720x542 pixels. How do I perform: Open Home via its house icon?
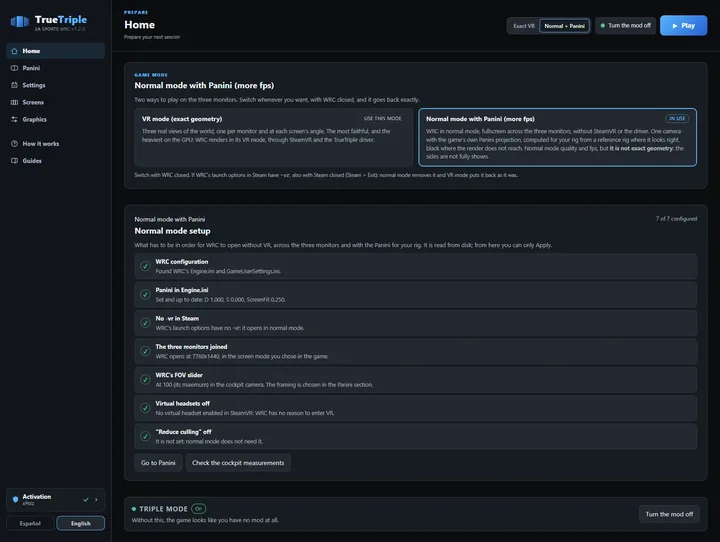[14, 51]
